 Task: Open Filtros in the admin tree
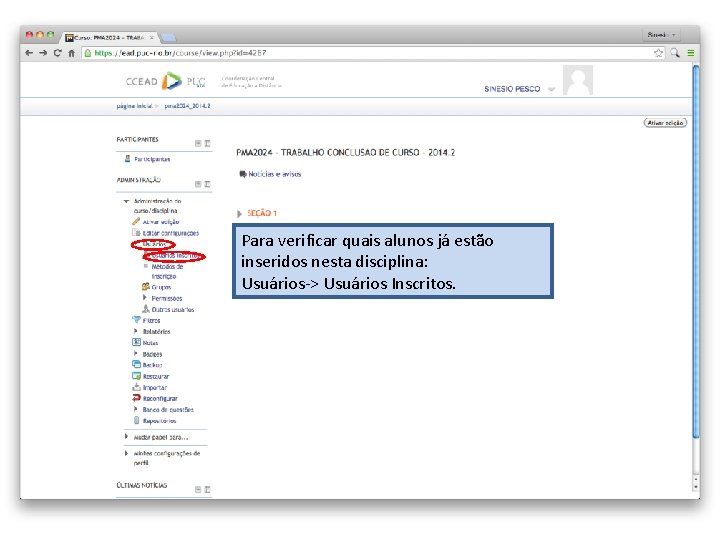pyautogui.click(x=151, y=321)
